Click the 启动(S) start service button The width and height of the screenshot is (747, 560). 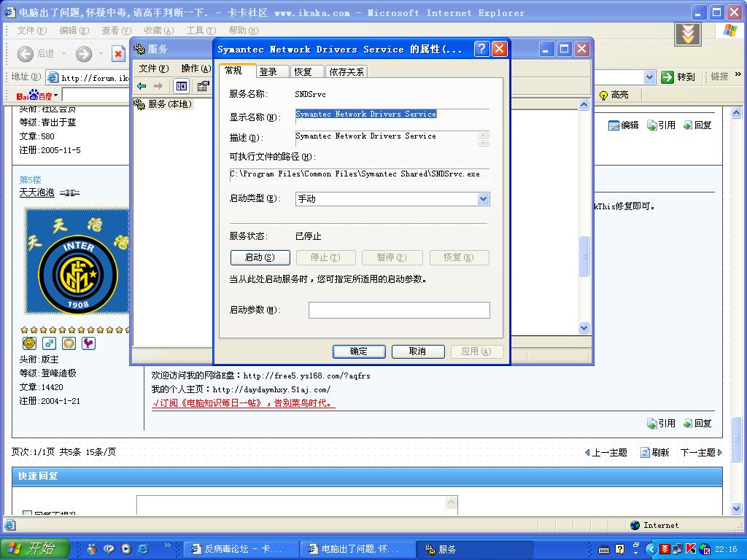point(260,257)
